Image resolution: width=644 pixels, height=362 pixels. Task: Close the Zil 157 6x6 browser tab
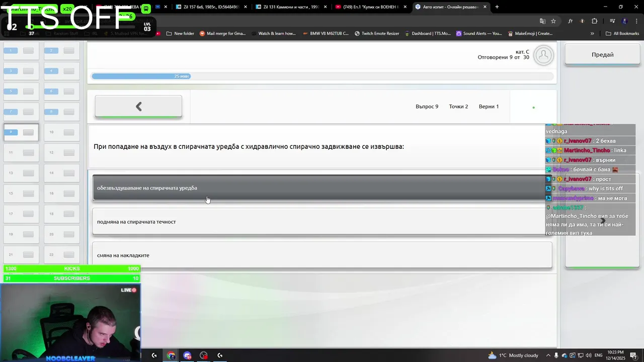point(246,7)
